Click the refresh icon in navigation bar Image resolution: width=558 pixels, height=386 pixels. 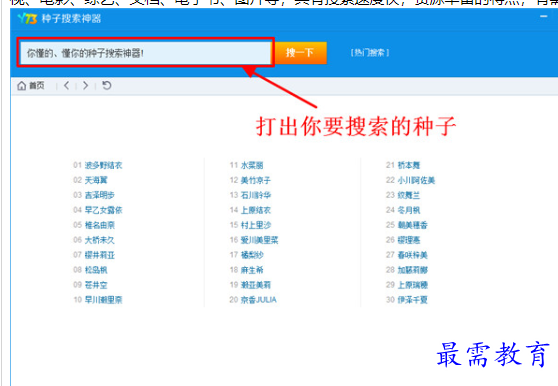coord(107,86)
